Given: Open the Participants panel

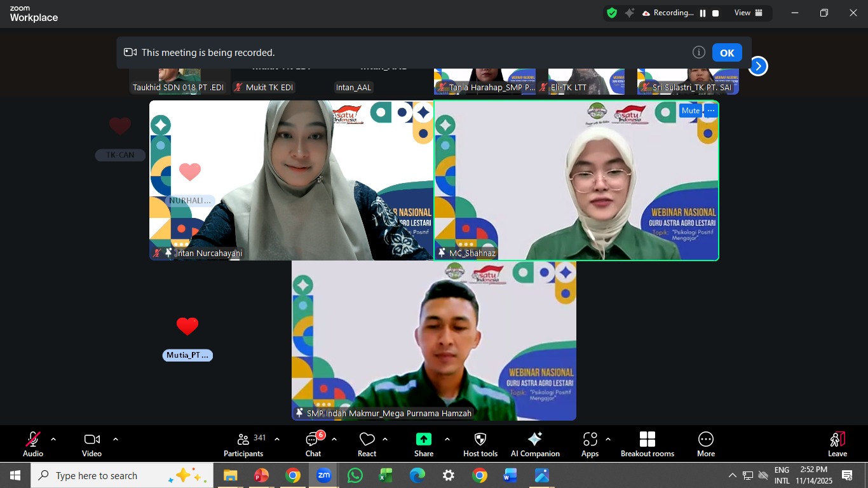Looking at the screenshot, I should (x=243, y=444).
